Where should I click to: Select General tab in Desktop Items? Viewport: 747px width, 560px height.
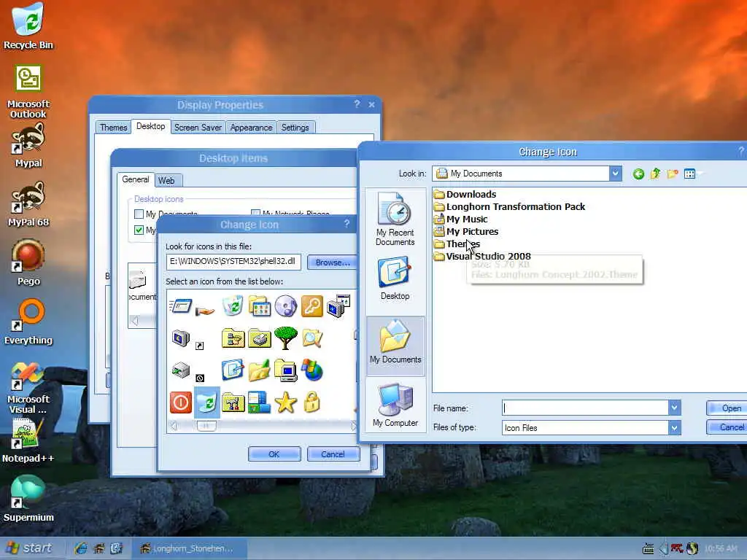pyautogui.click(x=135, y=179)
